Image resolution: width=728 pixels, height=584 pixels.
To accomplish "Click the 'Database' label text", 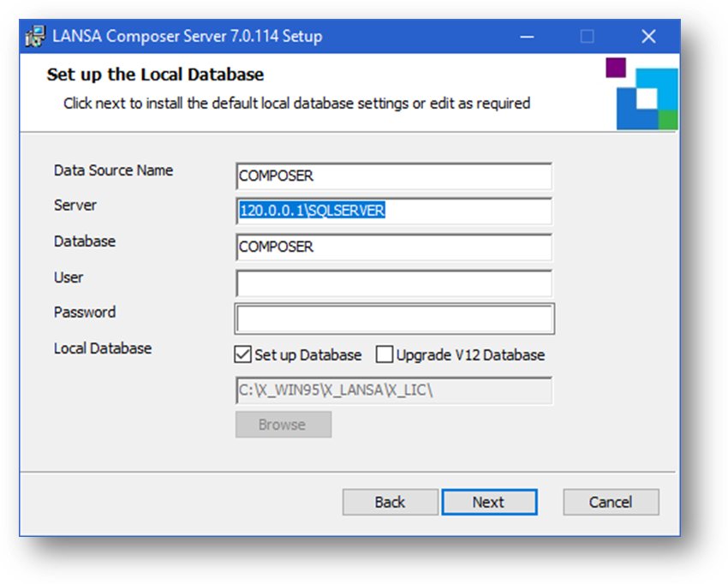I will click(x=85, y=241).
